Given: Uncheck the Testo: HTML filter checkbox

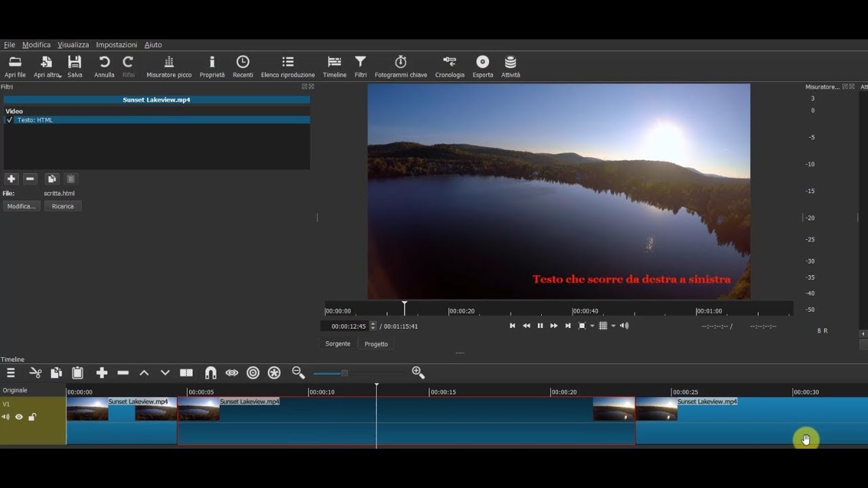Looking at the screenshot, I should click(x=9, y=120).
